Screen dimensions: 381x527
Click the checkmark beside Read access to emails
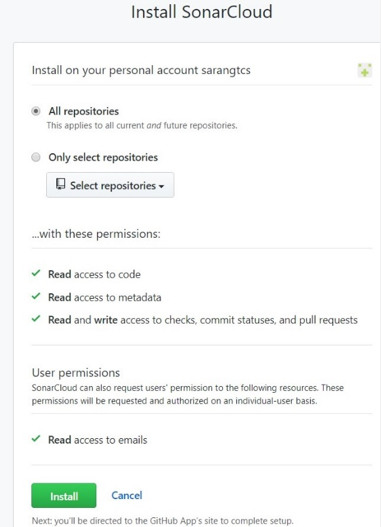pos(36,439)
